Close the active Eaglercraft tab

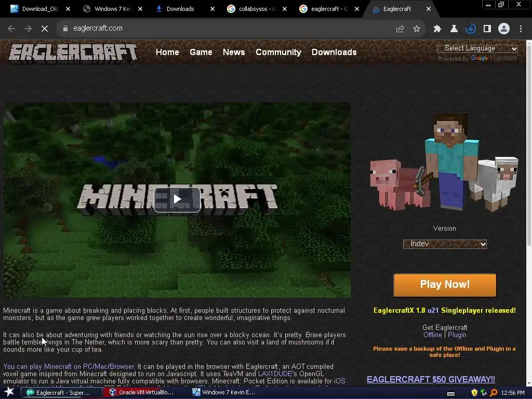point(429,9)
